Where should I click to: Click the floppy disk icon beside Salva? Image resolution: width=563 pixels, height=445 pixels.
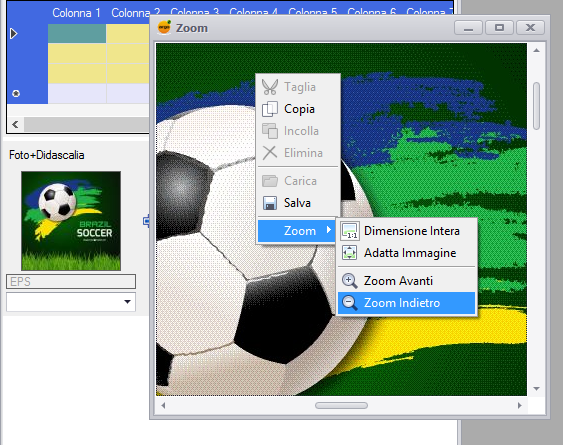coord(270,203)
